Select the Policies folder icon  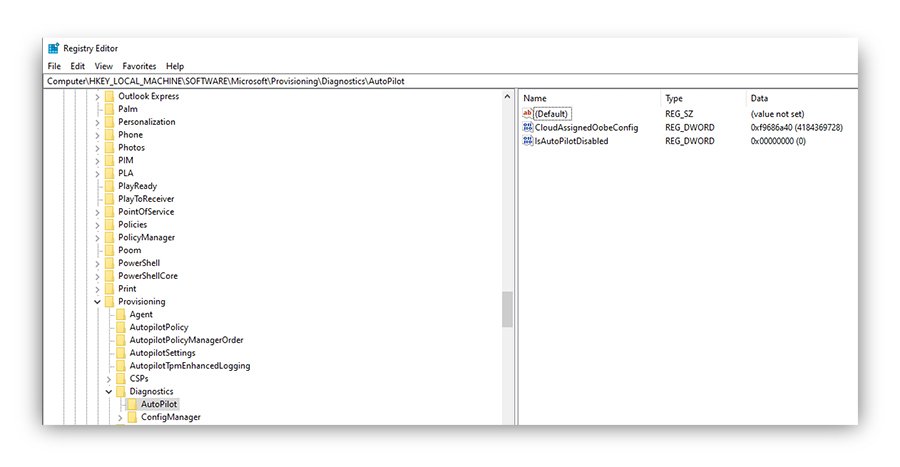(x=109, y=224)
